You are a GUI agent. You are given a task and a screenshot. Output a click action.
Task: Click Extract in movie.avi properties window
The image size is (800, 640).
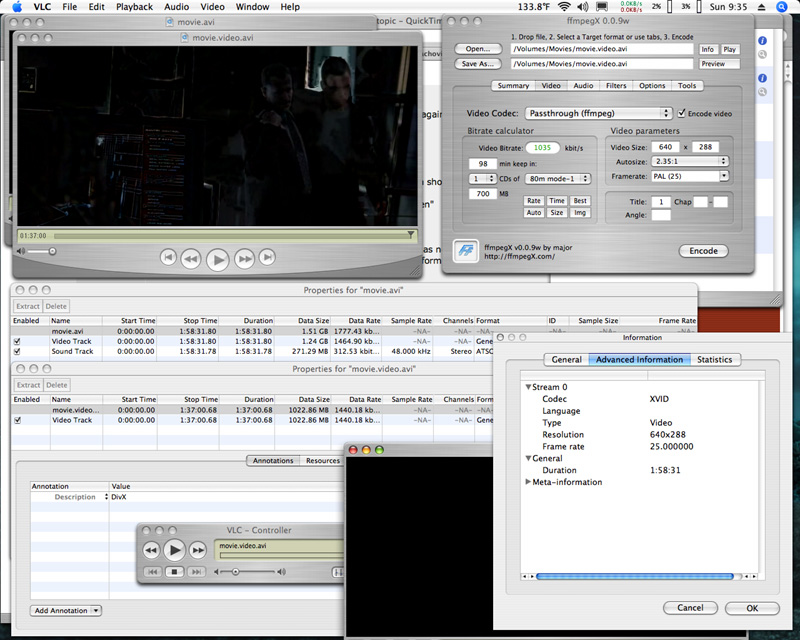[x=28, y=306]
